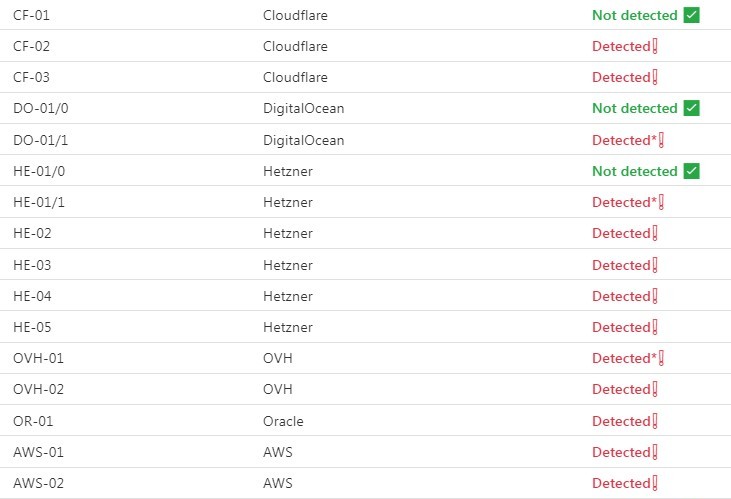Click the red exclamation icon in CF-02 row

tap(655, 46)
